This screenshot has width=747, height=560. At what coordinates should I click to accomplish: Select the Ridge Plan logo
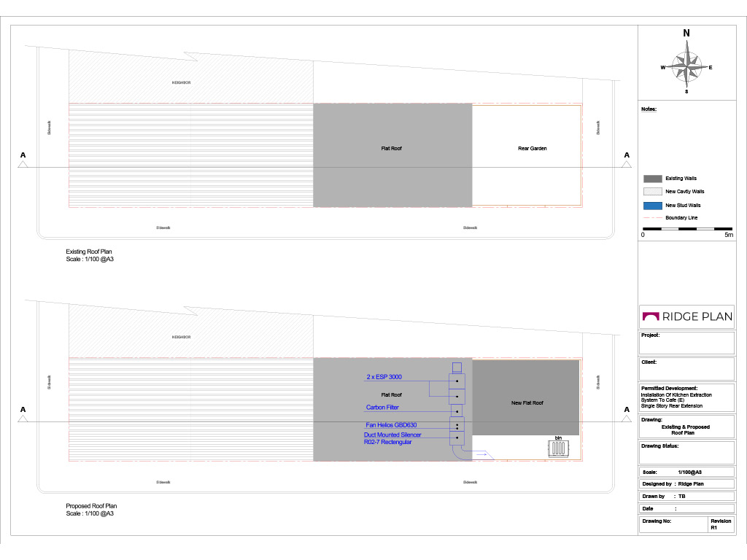tap(686, 316)
